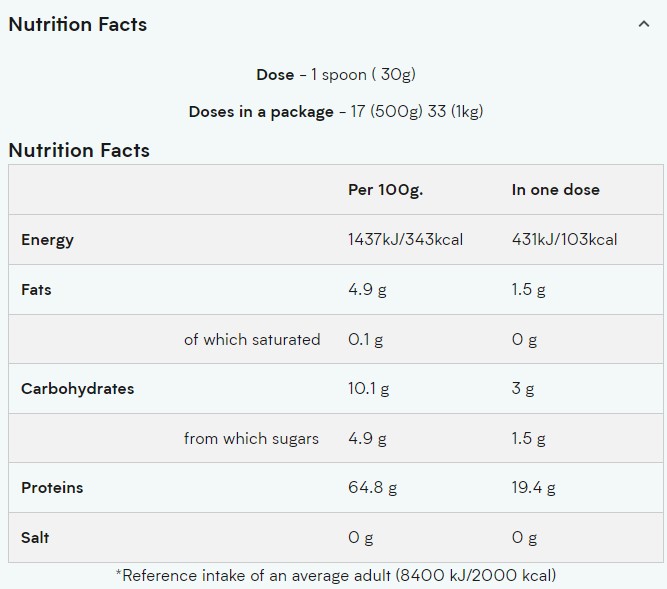Select the Energy row label

point(47,240)
